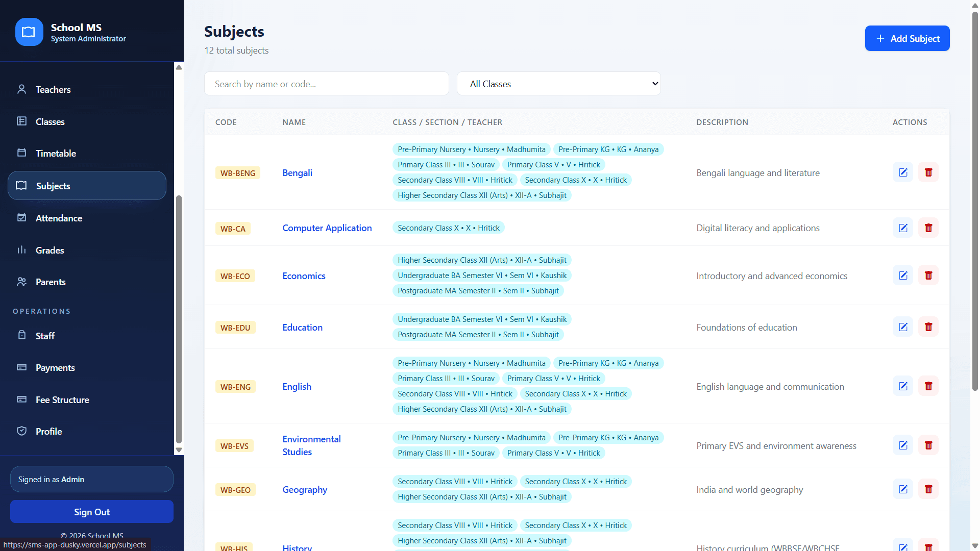Click the sidebar scroll down arrow
This screenshot has width=980, height=551.
click(179, 450)
